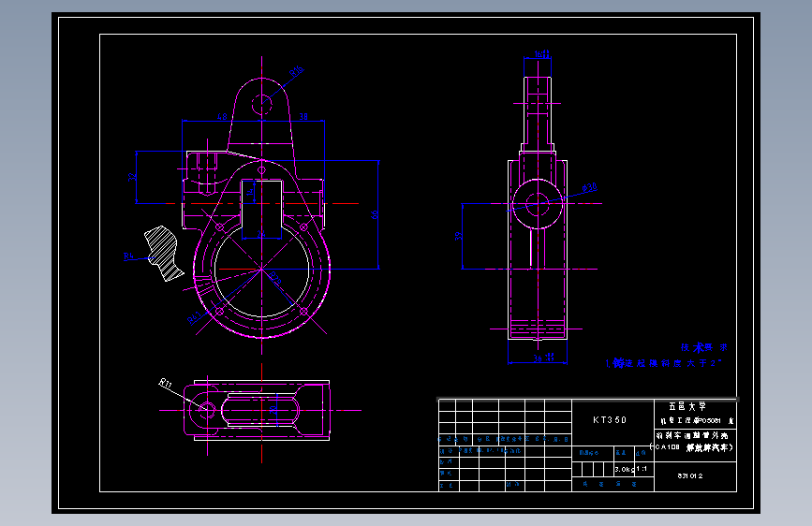Select the R4 radius label near hatched detail
This screenshot has width=812, height=526.
[x=129, y=256]
